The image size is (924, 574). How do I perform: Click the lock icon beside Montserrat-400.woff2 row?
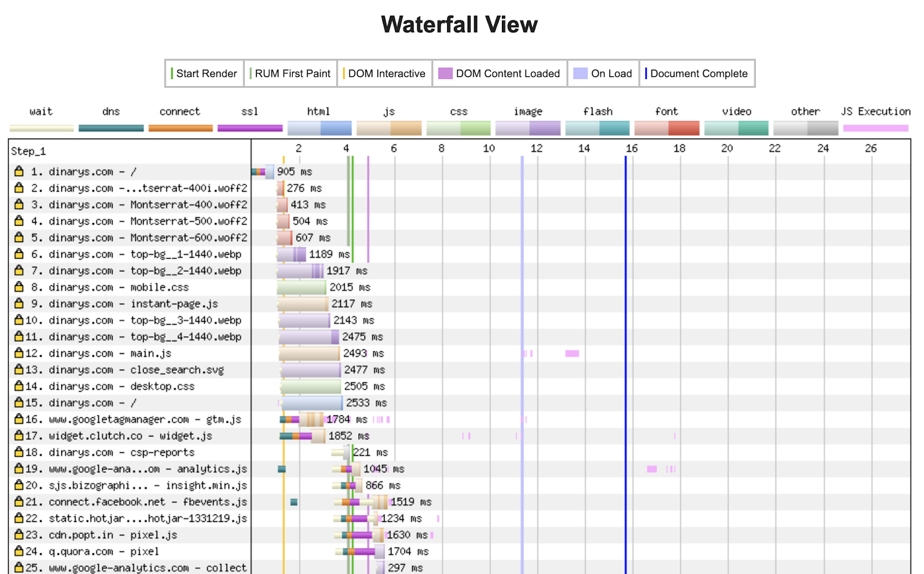coord(19,204)
